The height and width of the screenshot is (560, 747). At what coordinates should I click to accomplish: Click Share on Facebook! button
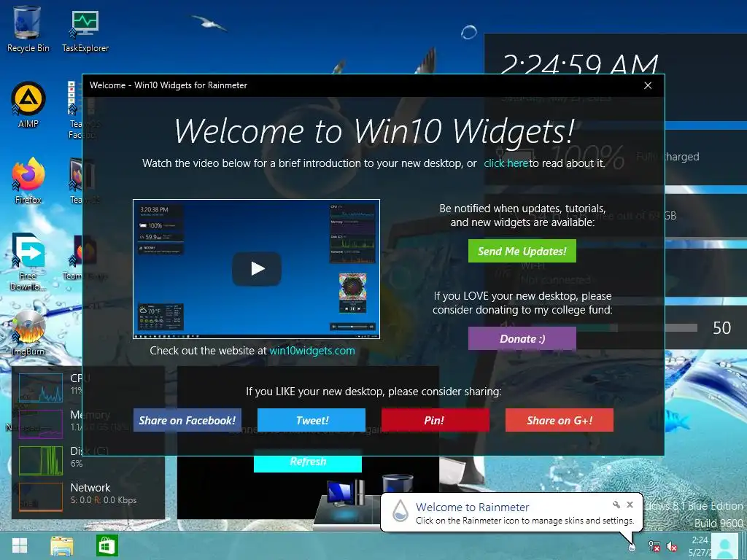[187, 421]
